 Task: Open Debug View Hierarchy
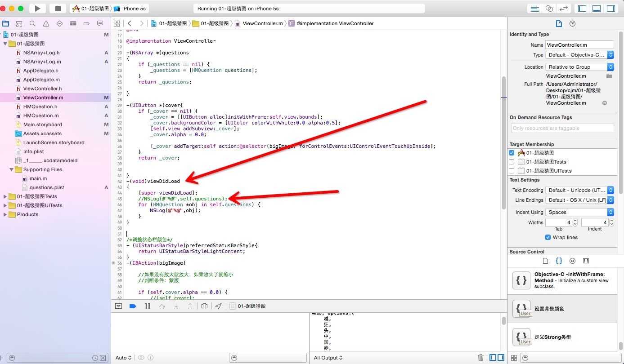click(204, 306)
